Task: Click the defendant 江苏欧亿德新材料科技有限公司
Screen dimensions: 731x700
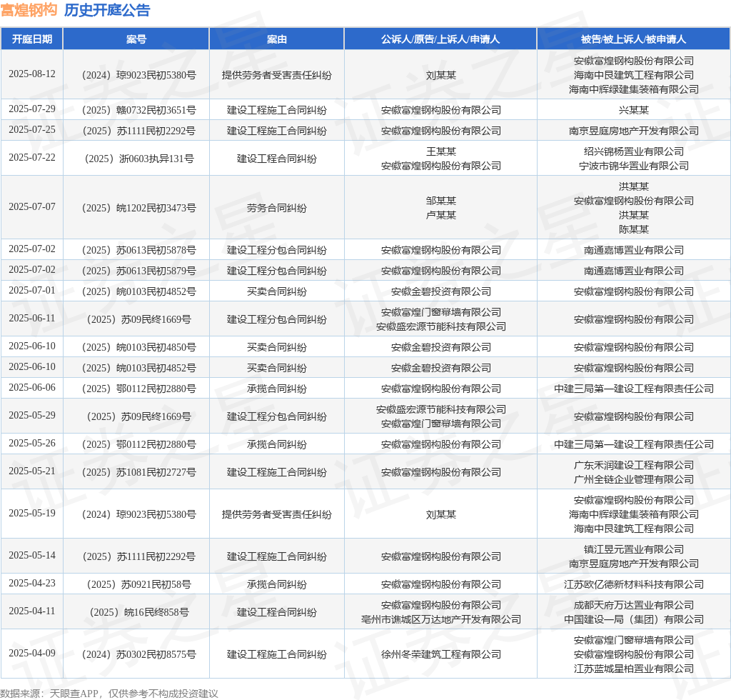Action: pos(634,584)
